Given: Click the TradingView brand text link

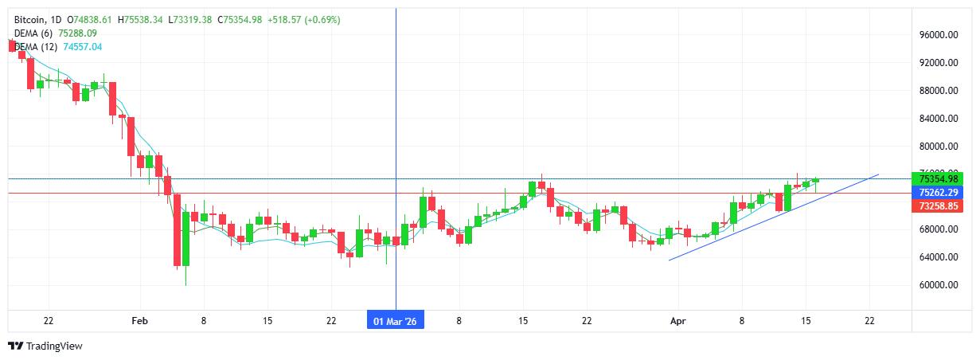Looking at the screenshot, I should pos(54,346).
